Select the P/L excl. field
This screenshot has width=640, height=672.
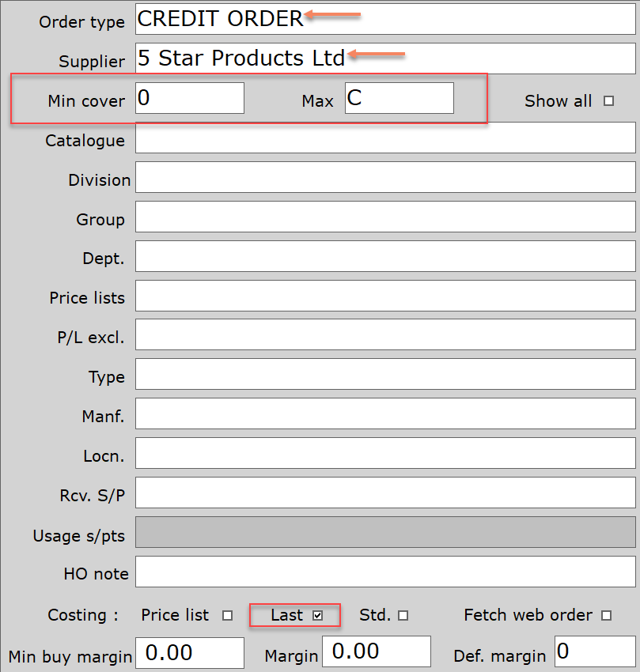coord(385,335)
